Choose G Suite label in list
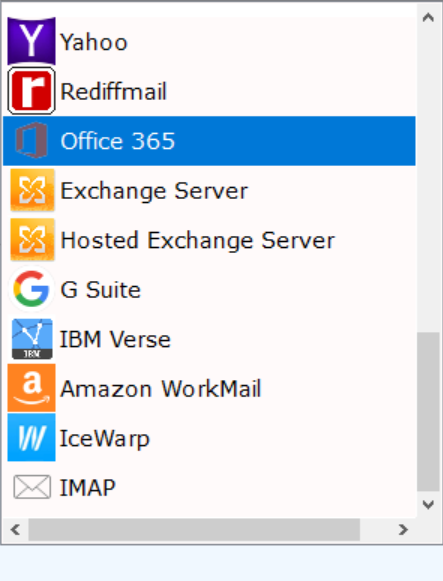Screen dimensions: 443x581 click(x=100, y=290)
